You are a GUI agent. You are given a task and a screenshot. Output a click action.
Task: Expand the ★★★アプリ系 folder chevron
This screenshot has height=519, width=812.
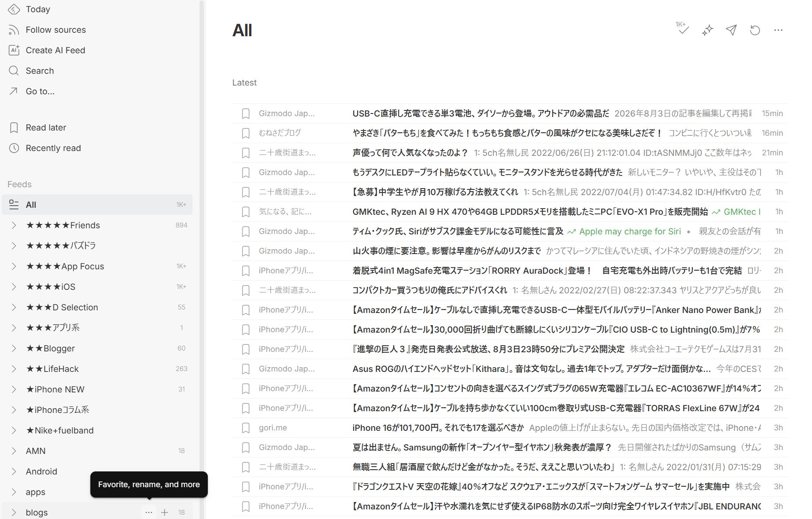[14, 328]
